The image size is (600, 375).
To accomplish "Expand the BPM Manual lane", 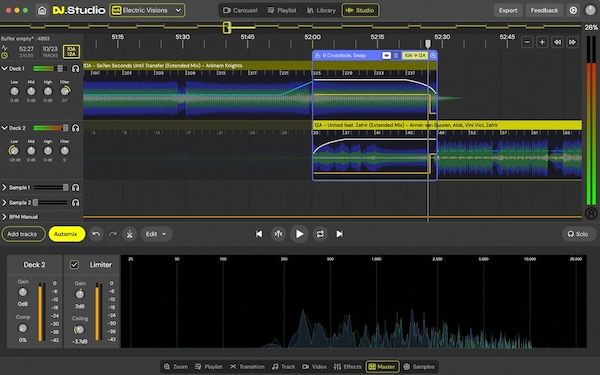I will 4,217.
